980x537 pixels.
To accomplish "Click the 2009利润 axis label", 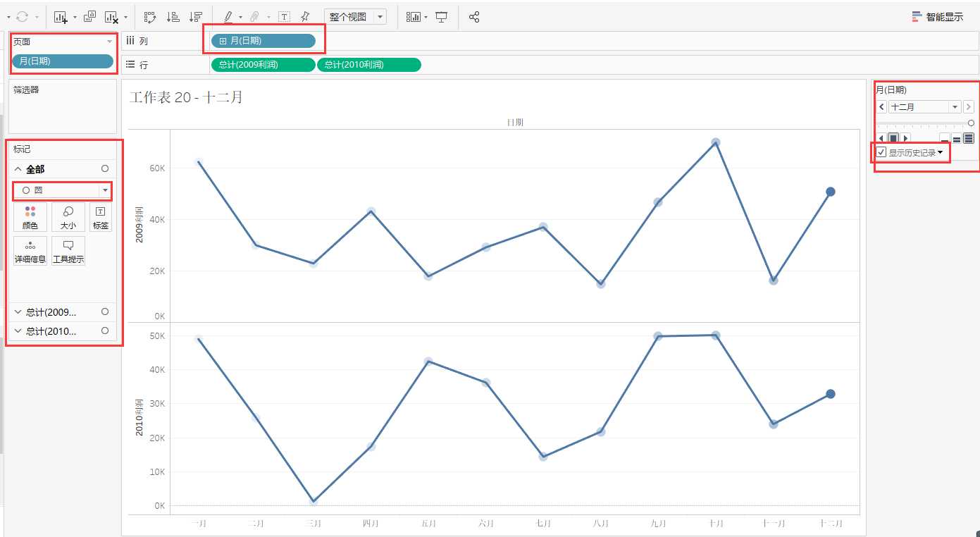I will [139, 225].
